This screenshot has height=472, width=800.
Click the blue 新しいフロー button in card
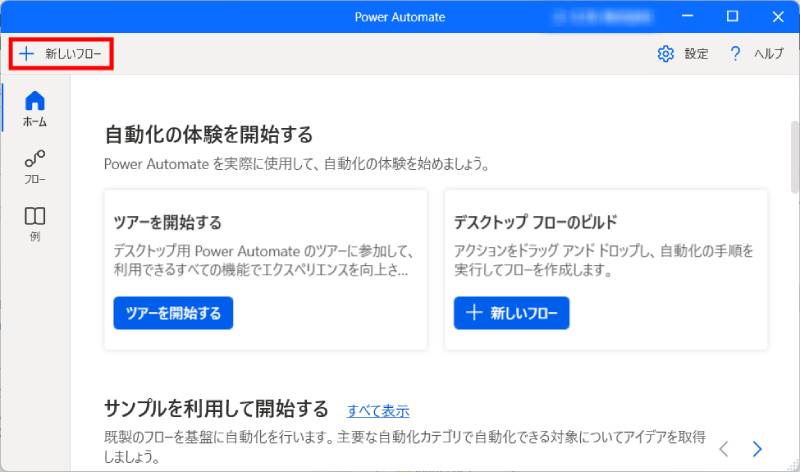511,313
